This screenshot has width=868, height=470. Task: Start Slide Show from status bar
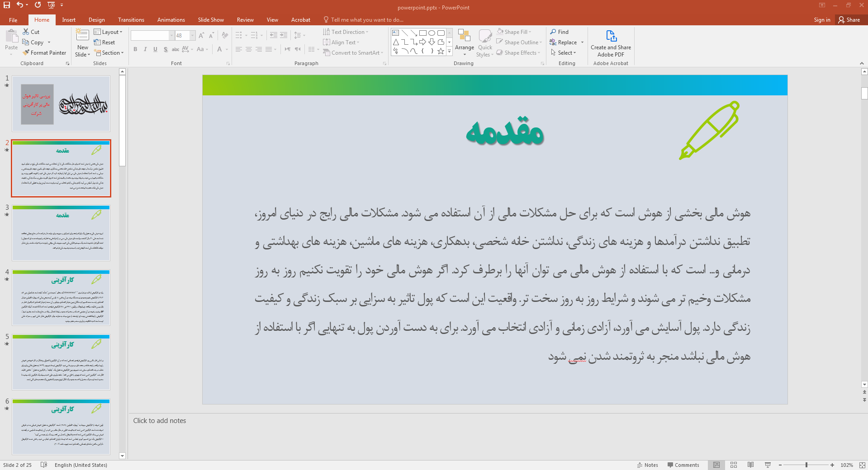pyautogui.click(x=768, y=465)
